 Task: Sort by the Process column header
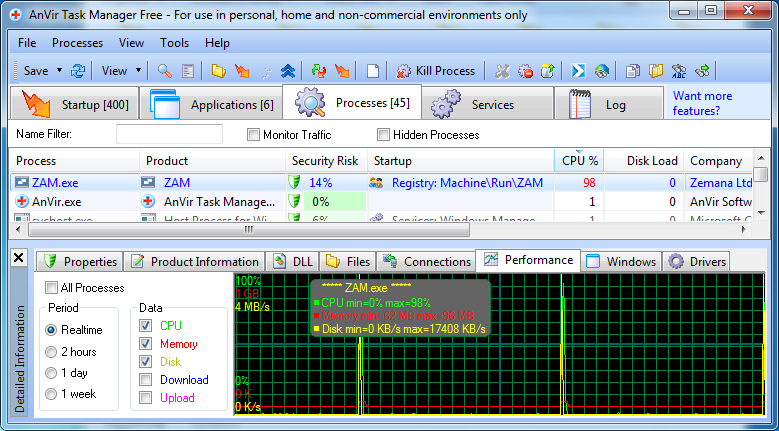point(74,160)
